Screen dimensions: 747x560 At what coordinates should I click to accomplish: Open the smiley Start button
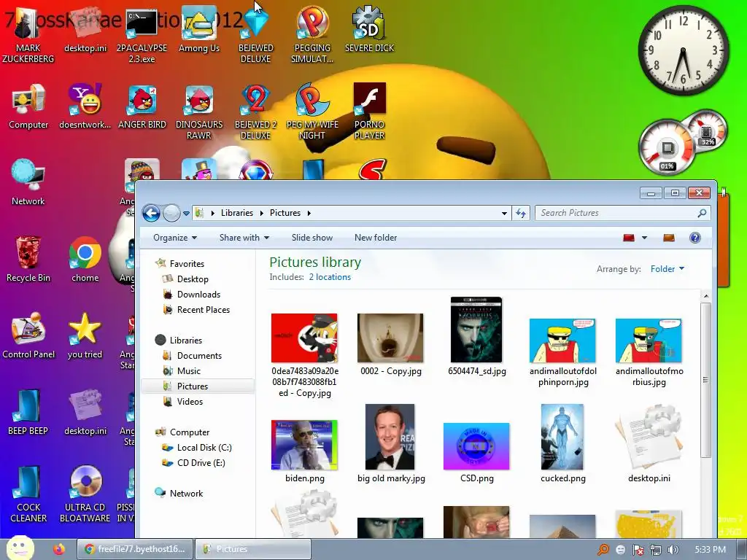[20, 548]
